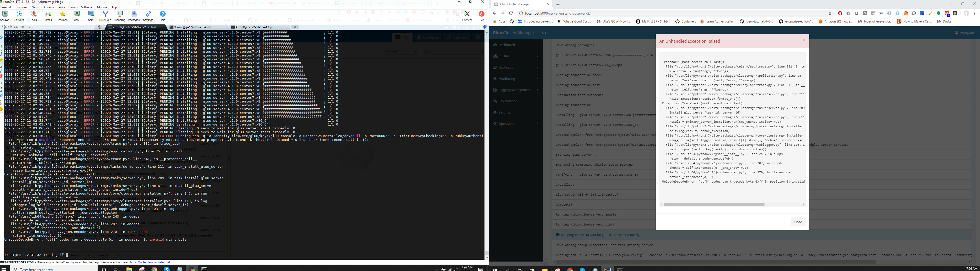
Task: Open File Explorer from left taskbar
Action: [129, 269]
